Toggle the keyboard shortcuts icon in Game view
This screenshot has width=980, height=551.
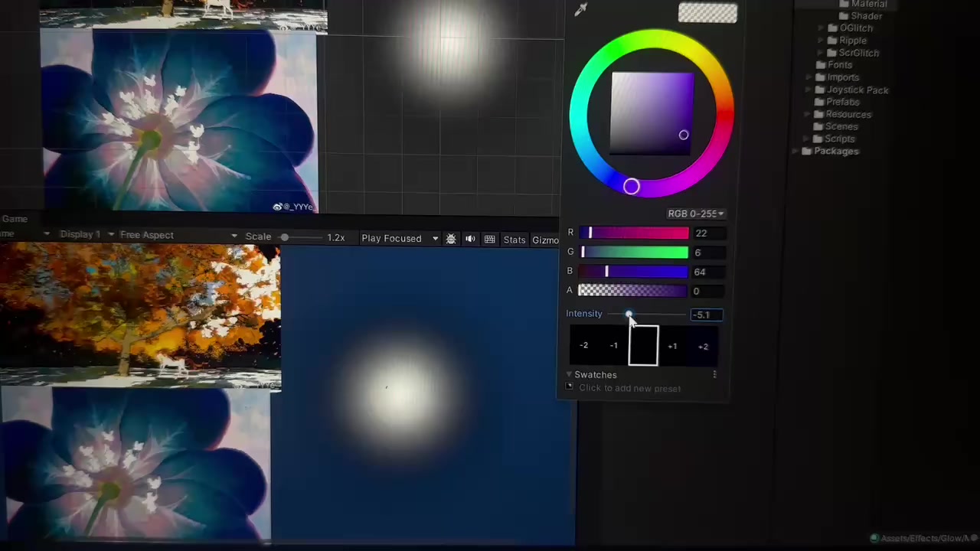tap(490, 240)
